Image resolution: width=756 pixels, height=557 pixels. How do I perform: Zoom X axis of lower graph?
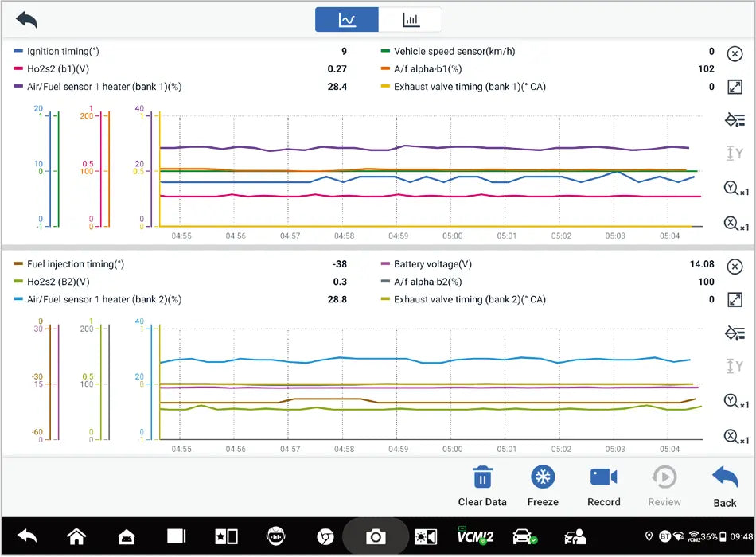[735, 436]
